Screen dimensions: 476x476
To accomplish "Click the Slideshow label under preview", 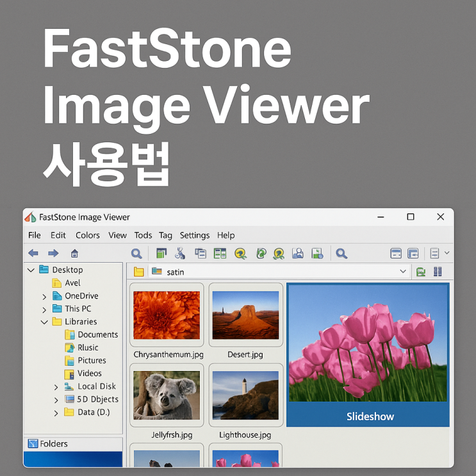I will pos(370,416).
